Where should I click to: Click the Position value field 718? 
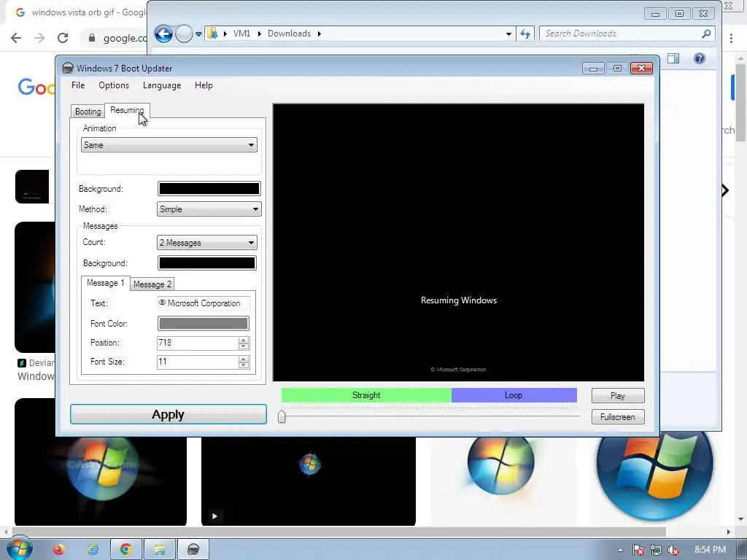click(x=197, y=343)
